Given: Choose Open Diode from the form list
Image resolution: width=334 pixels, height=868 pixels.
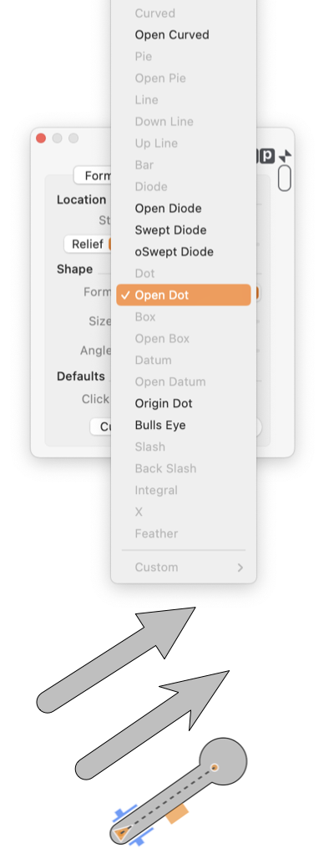Looking at the screenshot, I should [x=168, y=209].
